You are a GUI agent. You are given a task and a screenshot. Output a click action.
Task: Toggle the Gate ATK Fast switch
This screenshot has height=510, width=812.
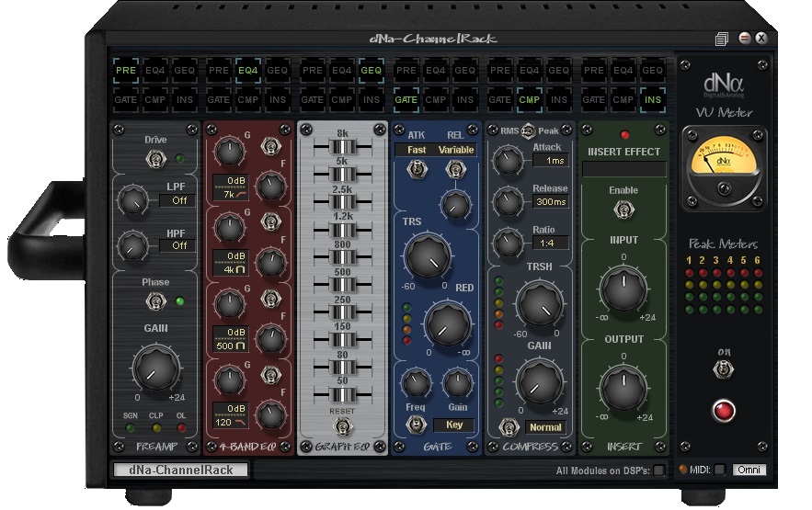[x=417, y=168]
